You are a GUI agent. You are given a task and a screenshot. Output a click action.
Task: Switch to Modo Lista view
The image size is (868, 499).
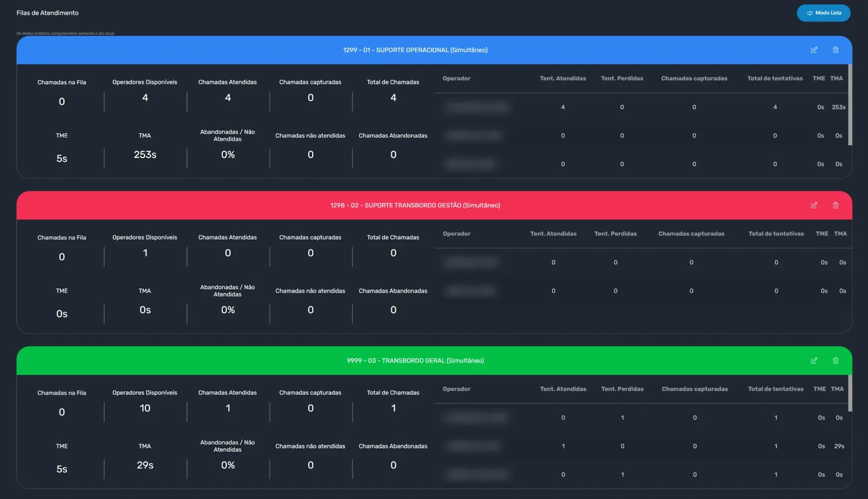coord(823,13)
